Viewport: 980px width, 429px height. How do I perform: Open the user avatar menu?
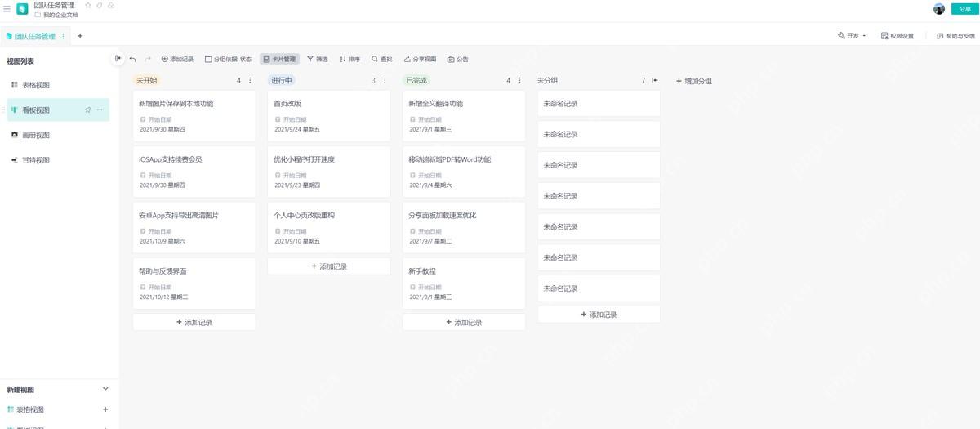pos(939,9)
